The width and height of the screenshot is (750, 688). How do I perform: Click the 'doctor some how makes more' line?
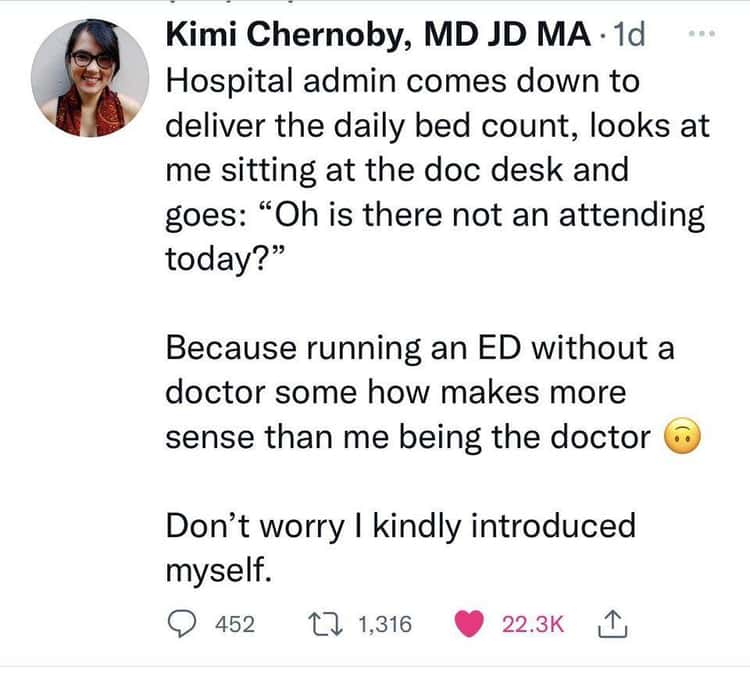tap(396, 392)
